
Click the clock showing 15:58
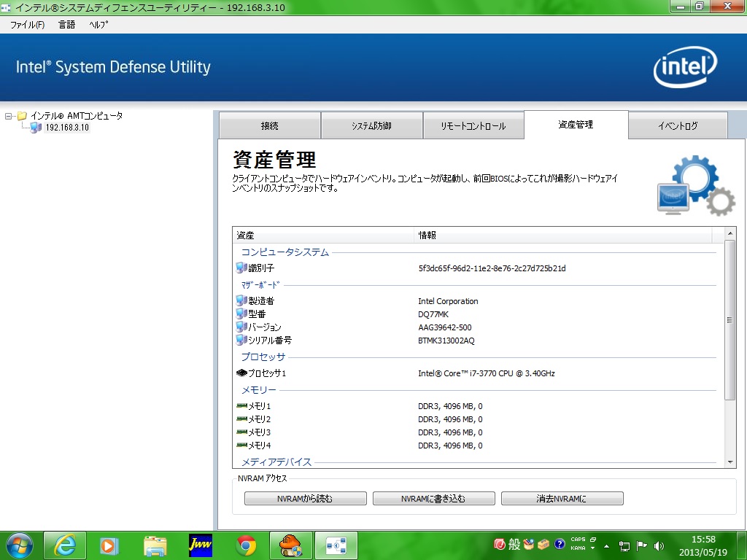pyautogui.click(x=704, y=540)
